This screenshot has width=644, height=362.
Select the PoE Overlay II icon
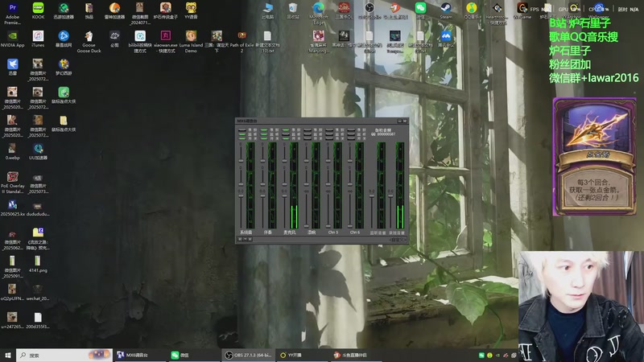tap(12, 183)
